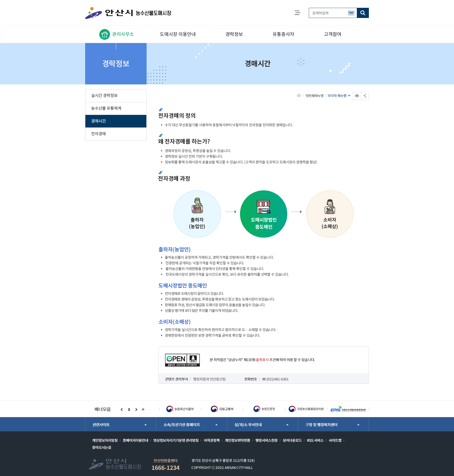Show next banner with right arrow
This screenshot has height=476, width=454.
pos(136,410)
